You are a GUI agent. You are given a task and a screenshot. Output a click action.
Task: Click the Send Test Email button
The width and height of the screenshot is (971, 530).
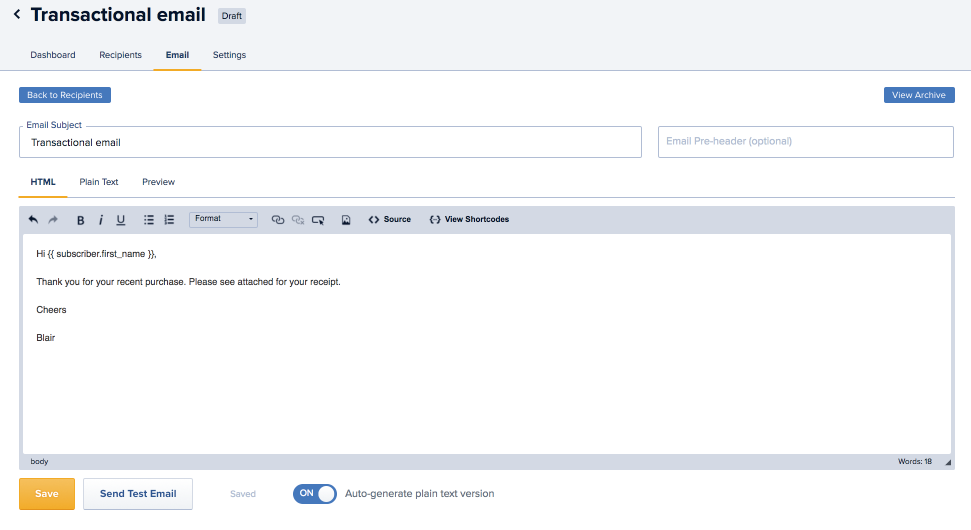[138, 494]
